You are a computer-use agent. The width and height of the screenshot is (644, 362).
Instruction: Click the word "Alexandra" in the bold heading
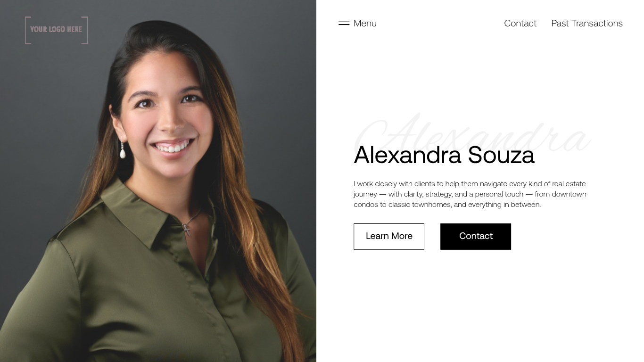coord(407,155)
